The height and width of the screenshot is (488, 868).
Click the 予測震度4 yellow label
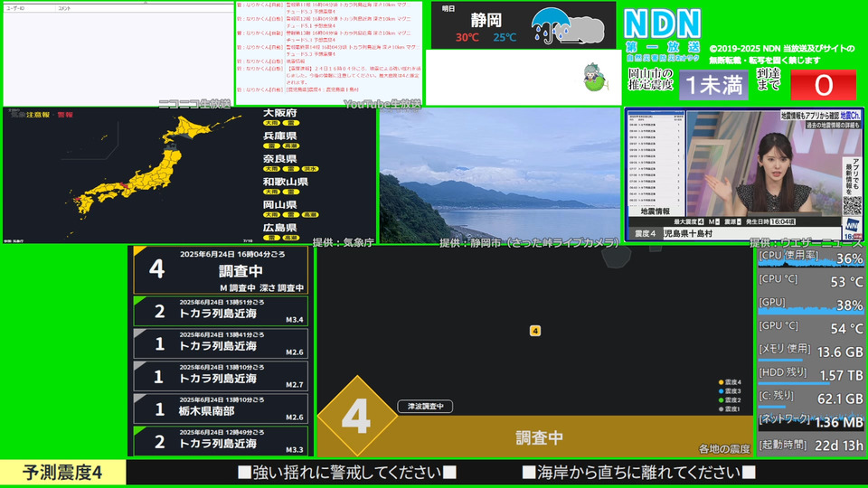pos(62,473)
